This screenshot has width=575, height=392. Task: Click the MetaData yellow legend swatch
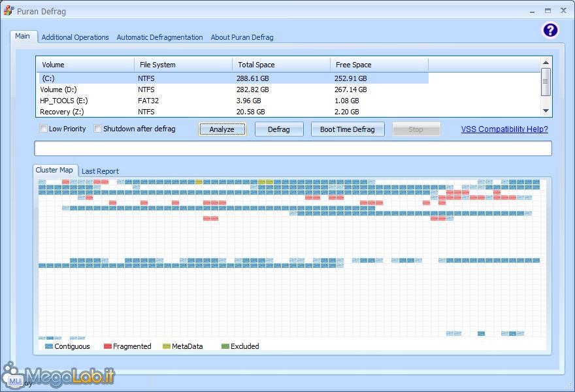click(x=167, y=346)
